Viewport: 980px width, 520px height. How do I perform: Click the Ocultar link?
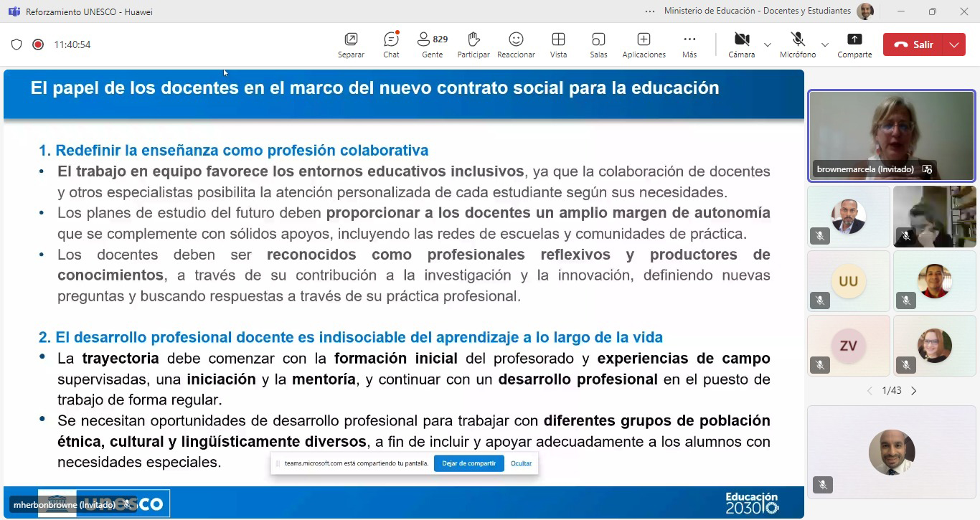[x=521, y=463]
